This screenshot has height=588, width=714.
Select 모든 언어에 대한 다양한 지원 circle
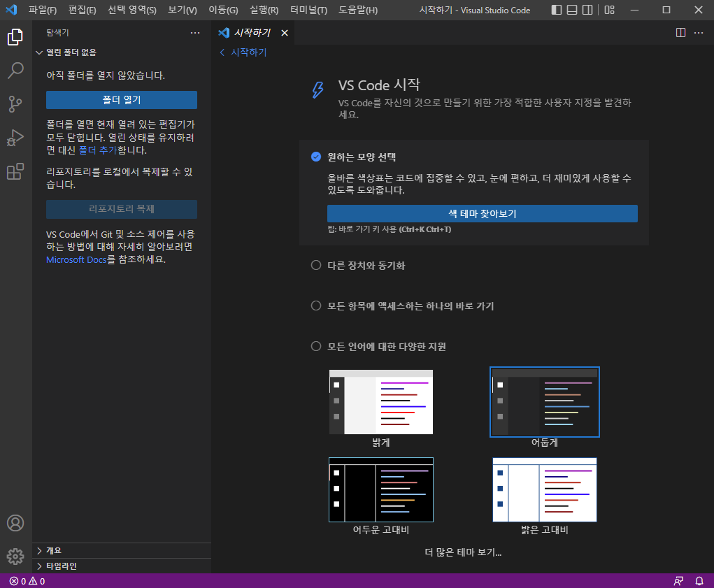[x=316, y=346]
